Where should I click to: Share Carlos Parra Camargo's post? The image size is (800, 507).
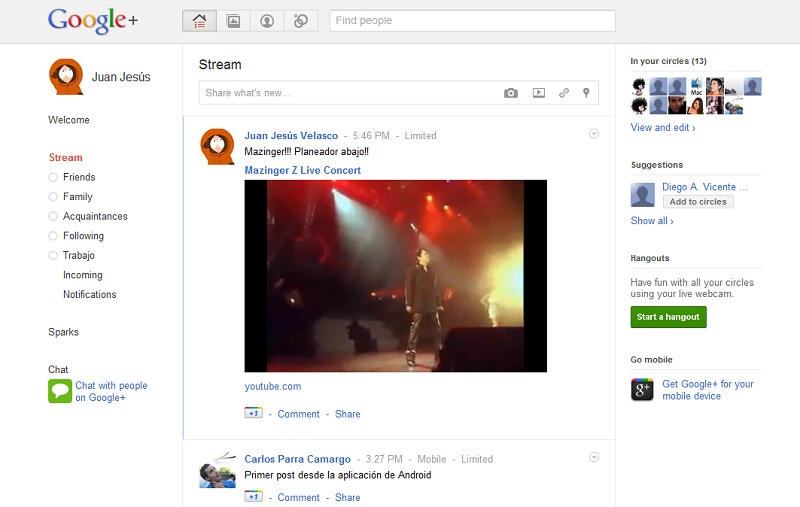(347, 497)
